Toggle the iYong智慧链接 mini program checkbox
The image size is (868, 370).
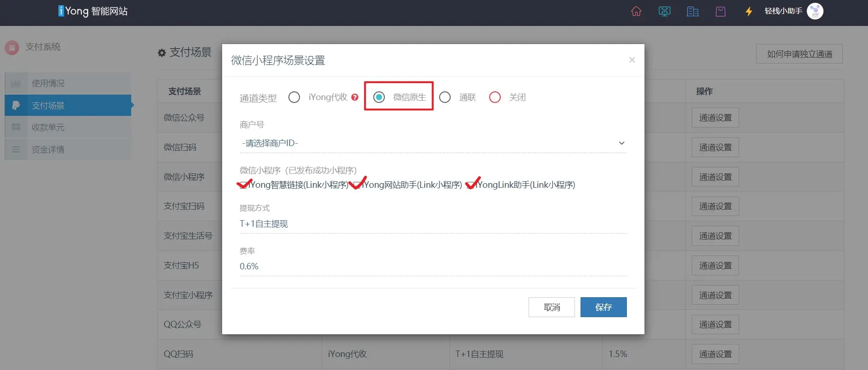243,185
